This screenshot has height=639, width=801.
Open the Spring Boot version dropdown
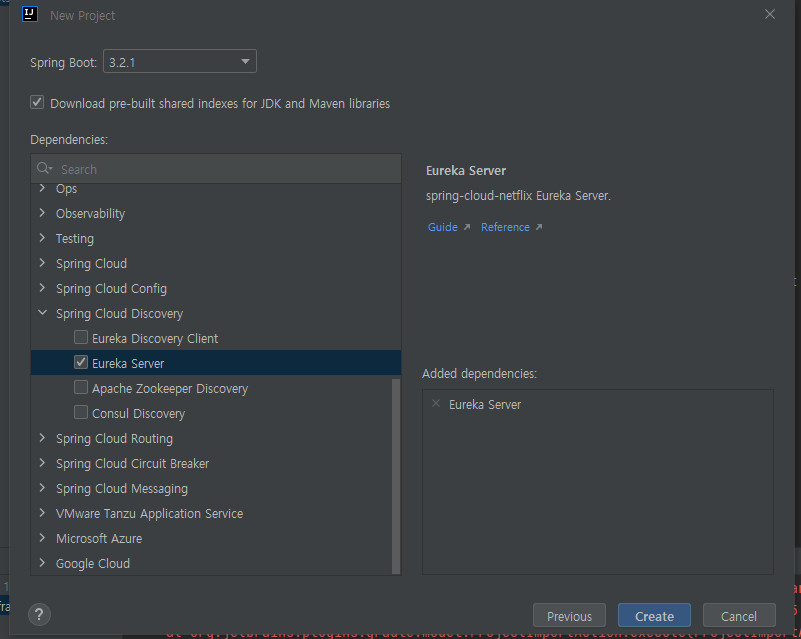pyautogui.click(x=180, y=61)
